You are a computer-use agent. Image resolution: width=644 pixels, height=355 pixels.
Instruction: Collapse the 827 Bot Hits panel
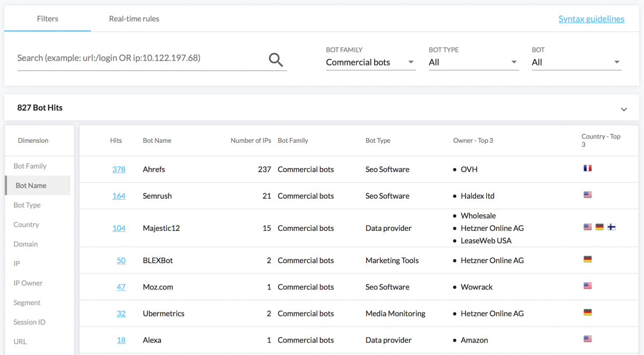(x=624, y=108)
